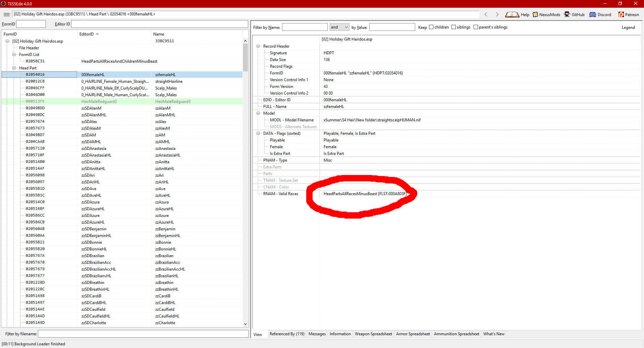Screen dimensions: 644x348
Task: Open NexusMods link button
Action: (546, 14)
